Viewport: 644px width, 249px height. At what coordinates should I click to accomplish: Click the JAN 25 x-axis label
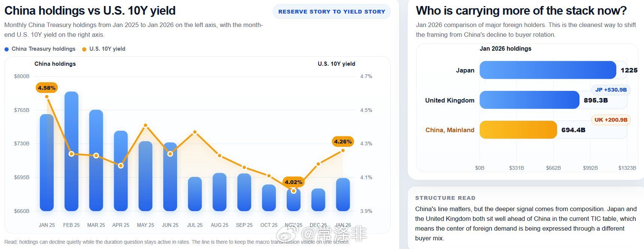(47, 225)
